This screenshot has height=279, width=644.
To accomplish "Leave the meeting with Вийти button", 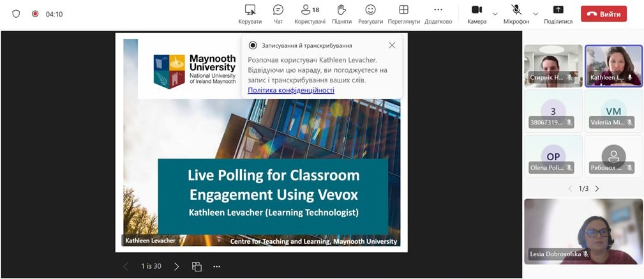I will point(603,14).
